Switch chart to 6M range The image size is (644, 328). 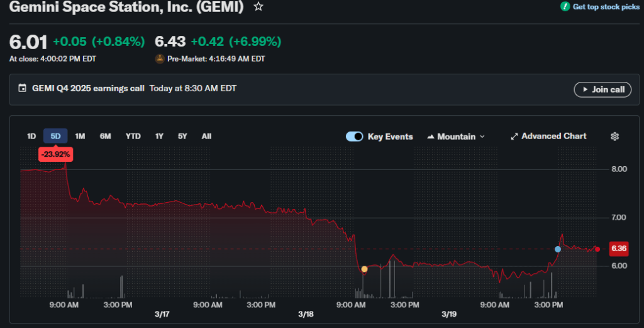(105, 136)
